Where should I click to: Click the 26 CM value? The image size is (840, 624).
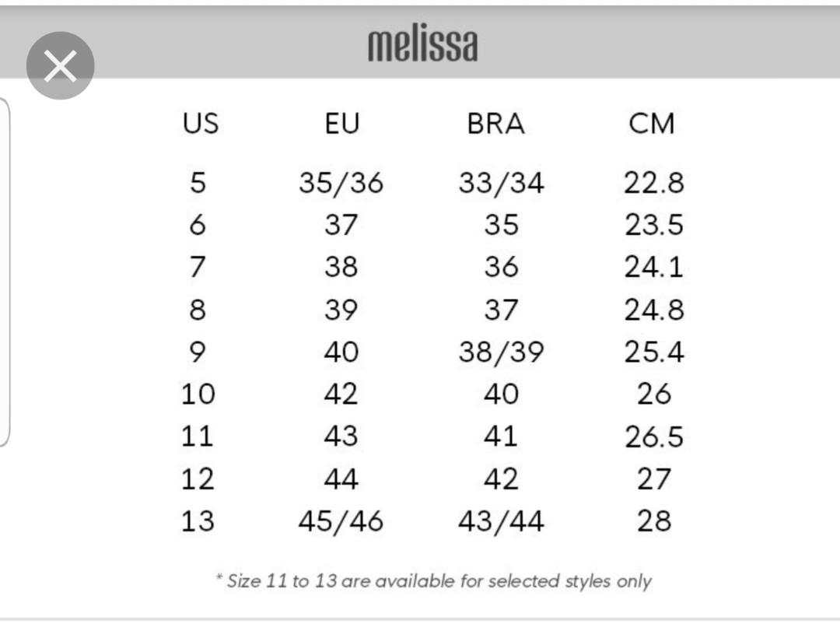point(653,394)
